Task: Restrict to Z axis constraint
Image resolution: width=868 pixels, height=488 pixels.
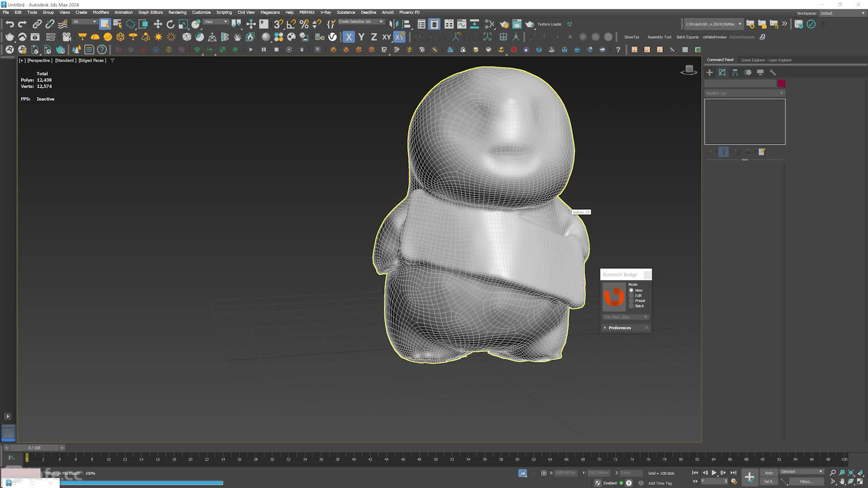Action: 374,37
